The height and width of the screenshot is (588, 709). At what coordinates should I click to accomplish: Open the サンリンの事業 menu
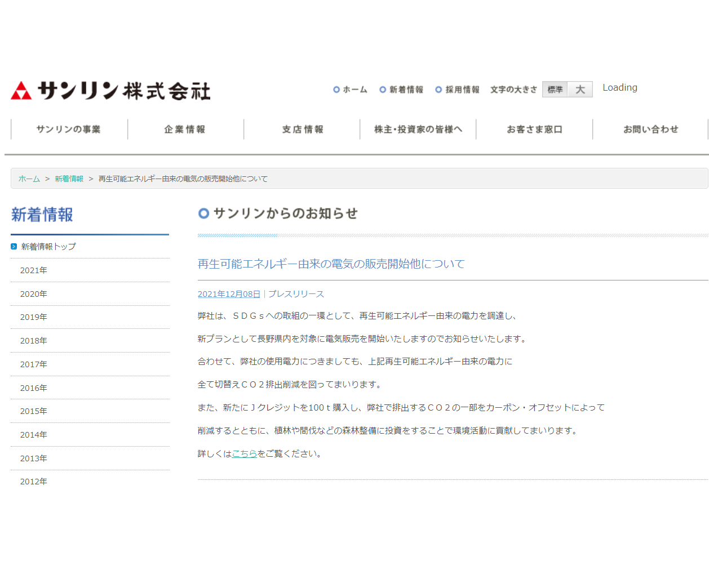(69, 129)
